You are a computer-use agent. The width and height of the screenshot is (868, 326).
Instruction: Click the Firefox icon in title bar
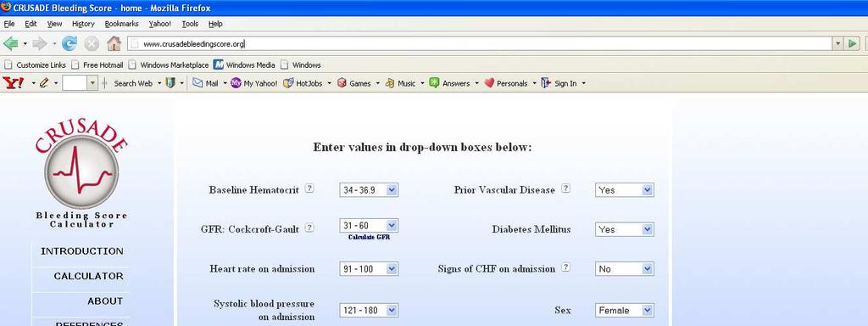(6, 7)
